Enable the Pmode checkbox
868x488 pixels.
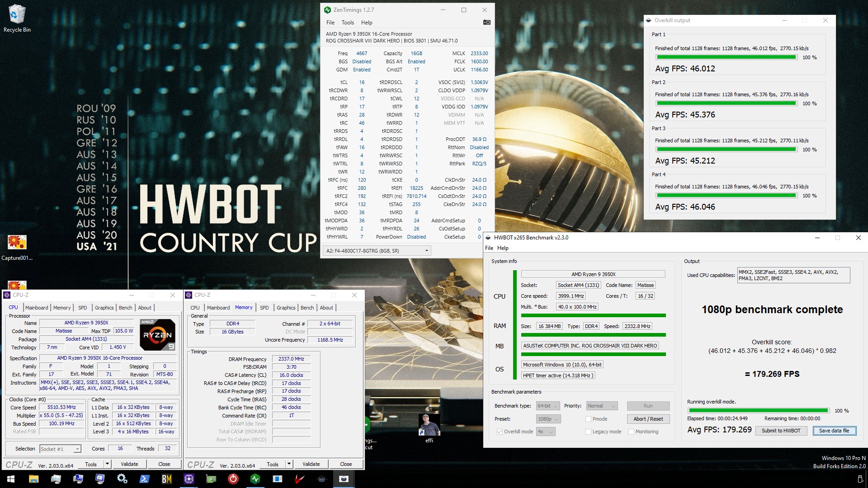pyautogui.click(x=588, y=419)
